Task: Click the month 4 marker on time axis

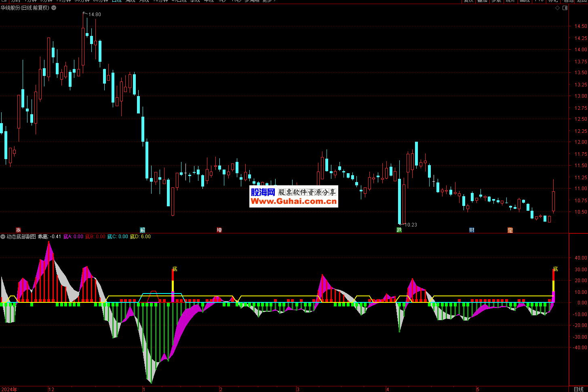Action: [x=388, y=390]
